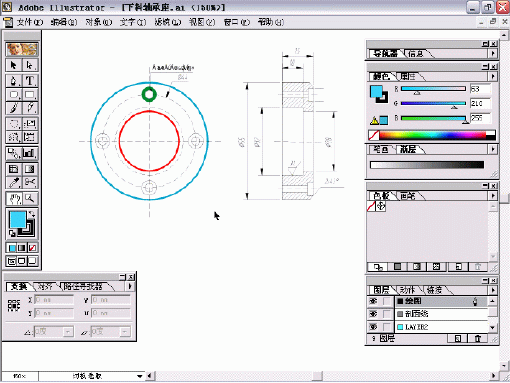Select the Pen tool
Image resolution: width=510 pixels, height=383 pixels.
[14, 81]
